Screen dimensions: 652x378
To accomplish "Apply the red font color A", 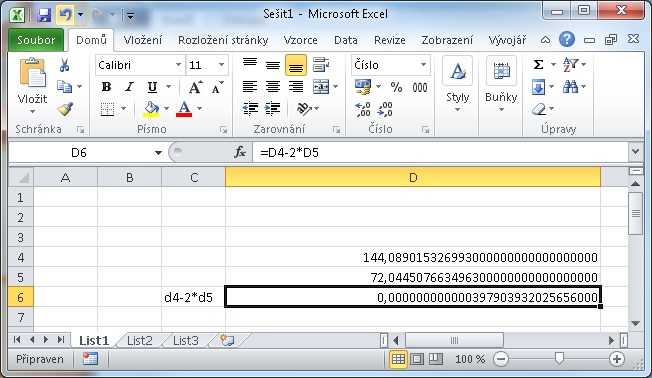I will point(184,109).
